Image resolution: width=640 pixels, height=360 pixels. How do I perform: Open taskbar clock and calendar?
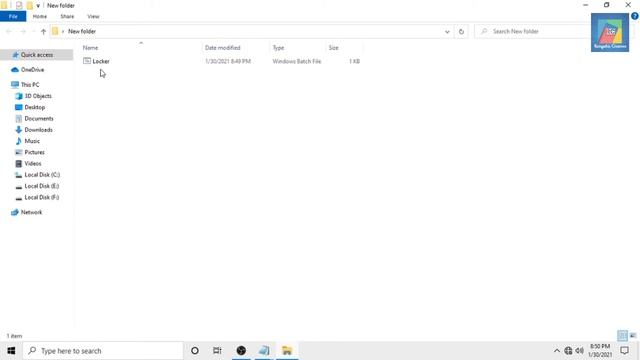coord(600,351)
